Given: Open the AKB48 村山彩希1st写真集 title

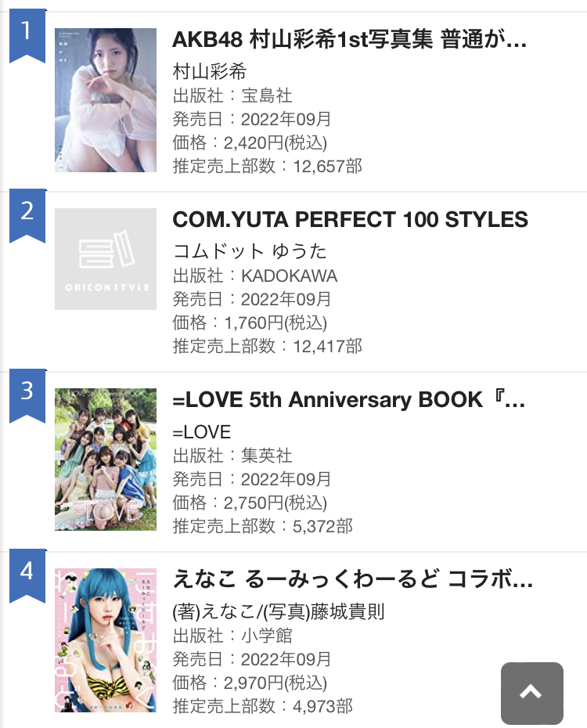Looking at the screenshot, I should pos(349,40).
